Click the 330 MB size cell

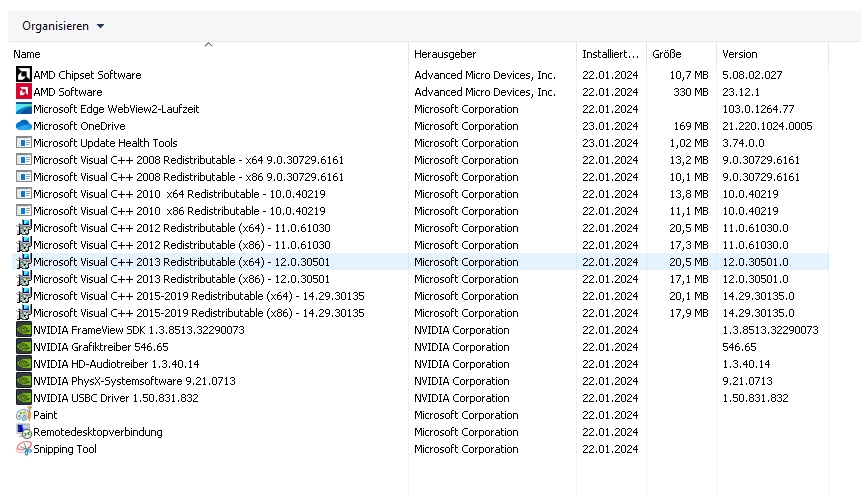(691, 92)
